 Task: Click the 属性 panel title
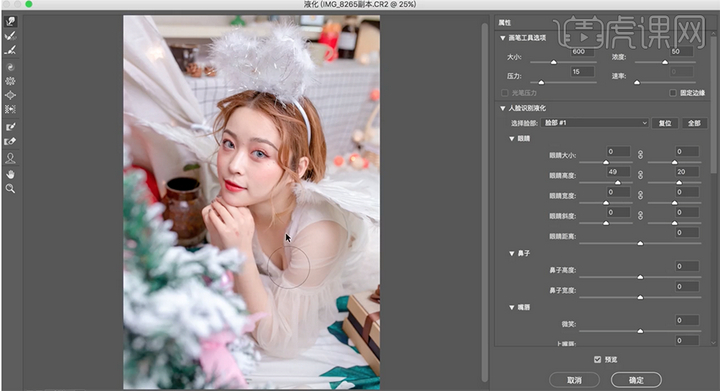[x=505, y=22]
